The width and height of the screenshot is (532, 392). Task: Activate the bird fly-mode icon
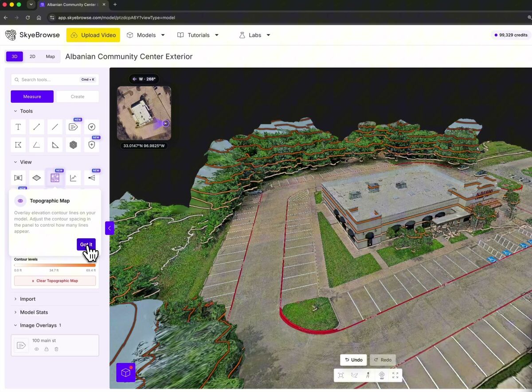(x=354, y=375)
